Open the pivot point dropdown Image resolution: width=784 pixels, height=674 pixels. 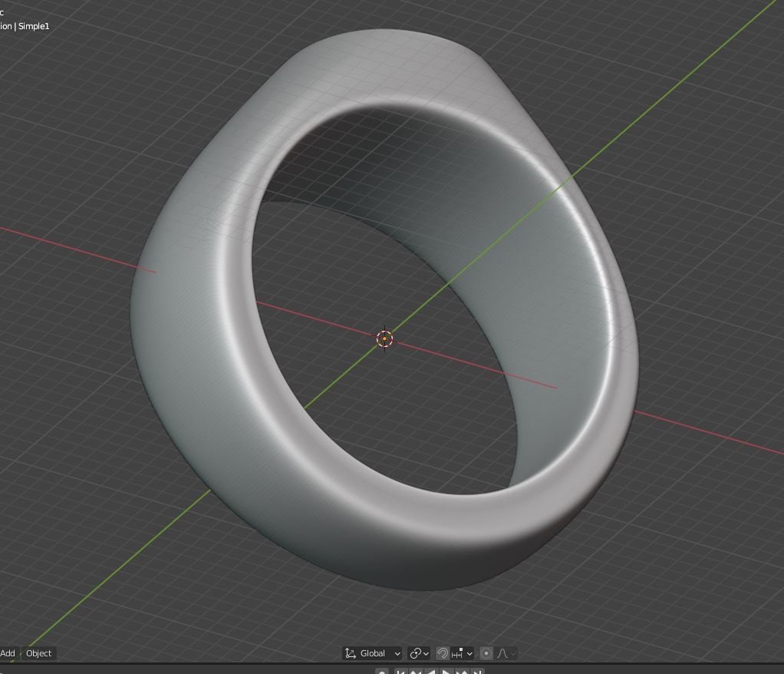click(x=419, y=653)
